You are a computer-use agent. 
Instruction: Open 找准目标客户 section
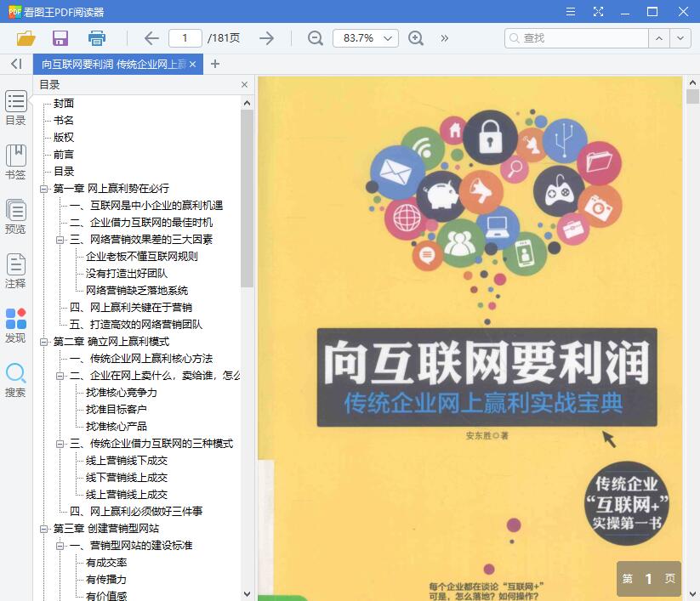116,410
